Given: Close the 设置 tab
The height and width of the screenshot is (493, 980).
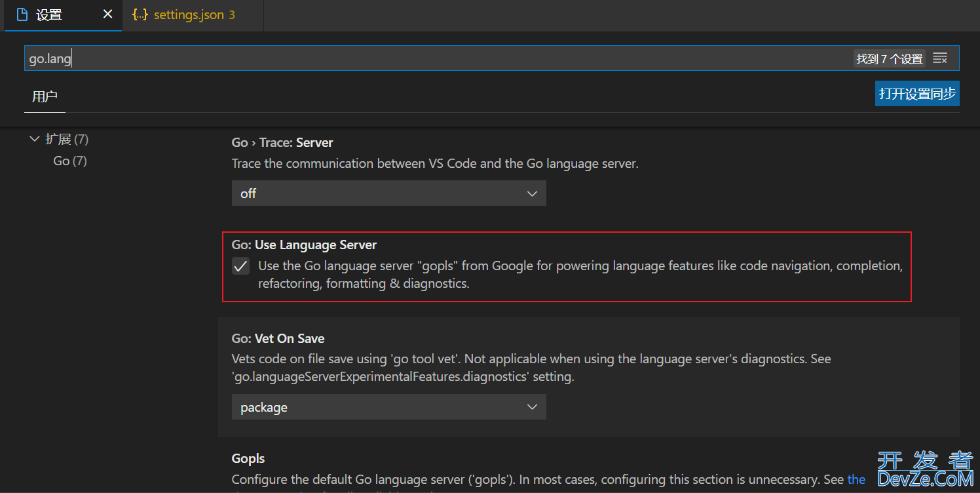Looking at the screenshot, I should pyautogui.click(x=108, y=14).
